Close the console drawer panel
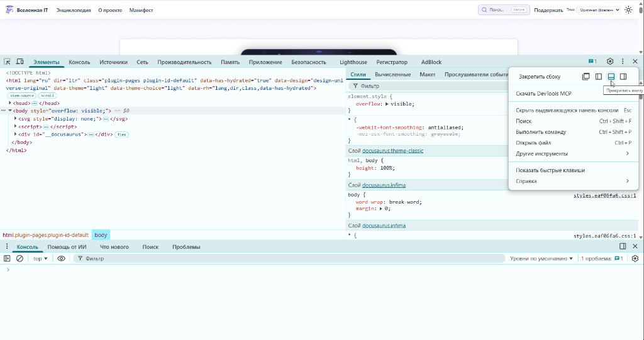Image resolution: width=644 pixels, height=340 pixels. 635,246
